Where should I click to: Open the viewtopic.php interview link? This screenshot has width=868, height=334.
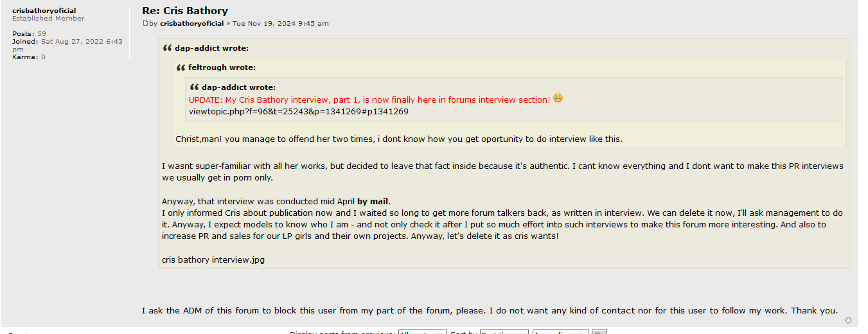coord(299,112)
